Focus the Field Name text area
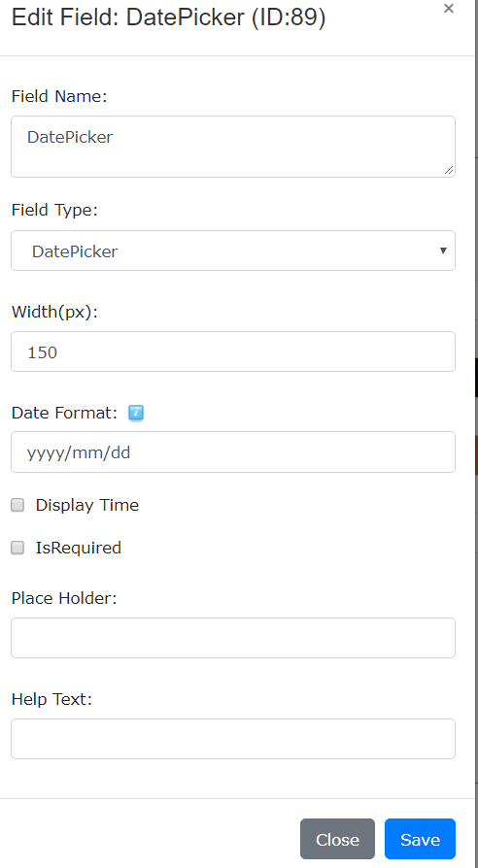 (x=233, y=147)
